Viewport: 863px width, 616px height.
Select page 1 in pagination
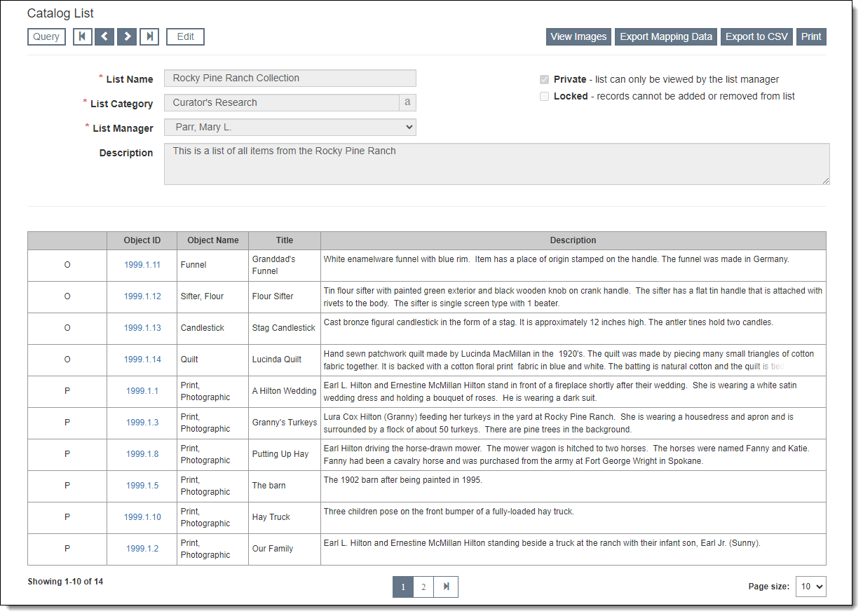tap(402, 587)
